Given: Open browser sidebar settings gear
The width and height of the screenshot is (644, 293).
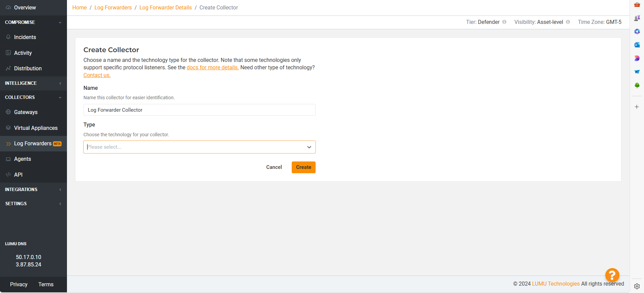Looking at the screenshot, I should pyautogui.click(x=637, y=286).
